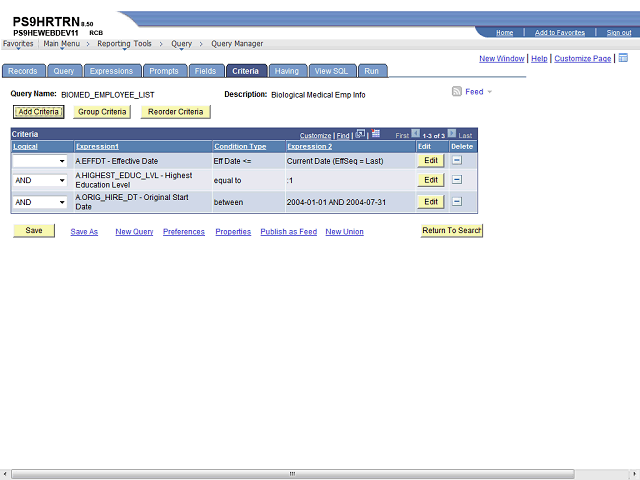The width and height of the screenshot is (640, 480).
Task: Click the Save As link
Action: coord(84,232)
